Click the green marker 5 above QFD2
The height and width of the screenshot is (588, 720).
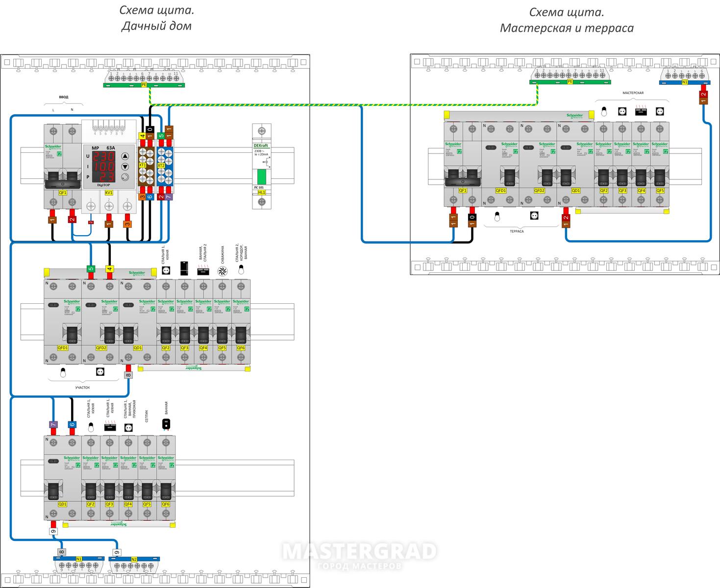pyautogui.click(x=91, y=269)
